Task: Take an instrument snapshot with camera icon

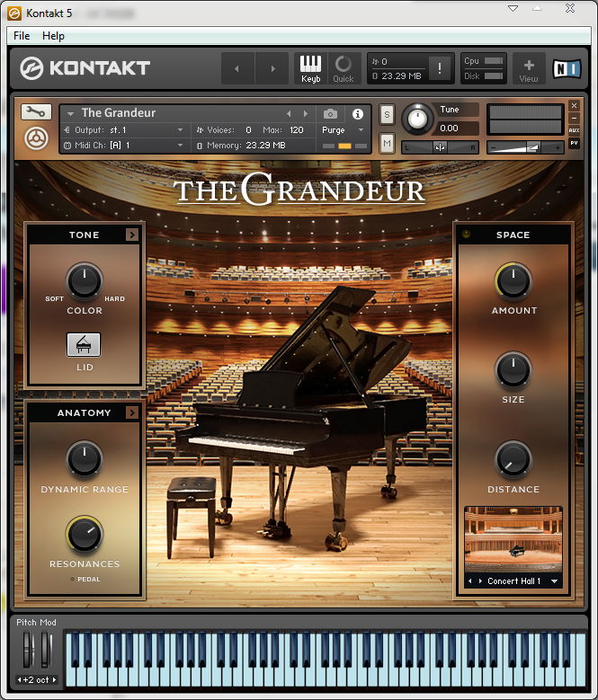Action: coord(330,114)
